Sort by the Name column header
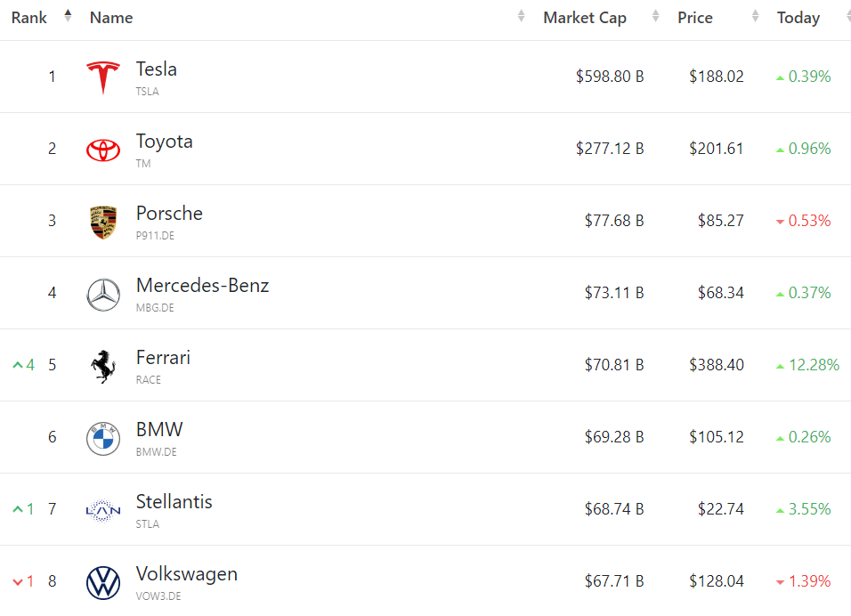This screenshot has height=616, width=851. (111, 18)
